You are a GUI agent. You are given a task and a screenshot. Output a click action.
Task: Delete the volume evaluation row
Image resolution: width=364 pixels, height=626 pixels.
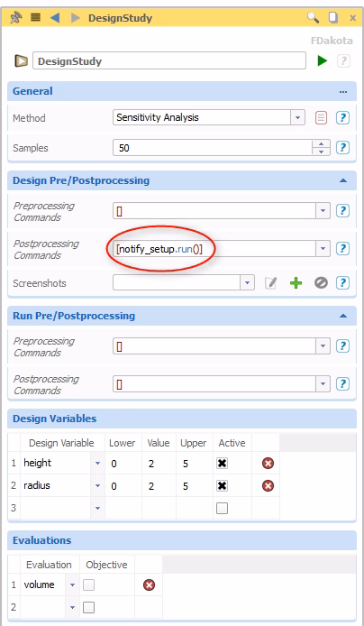coord(149,585)
